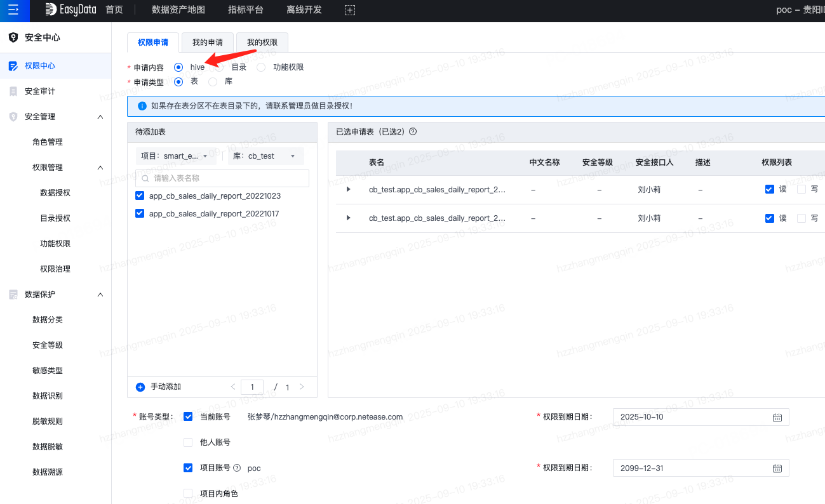Select the 目录 radio button
The image size is (825, 504).
tap(219, 67)
